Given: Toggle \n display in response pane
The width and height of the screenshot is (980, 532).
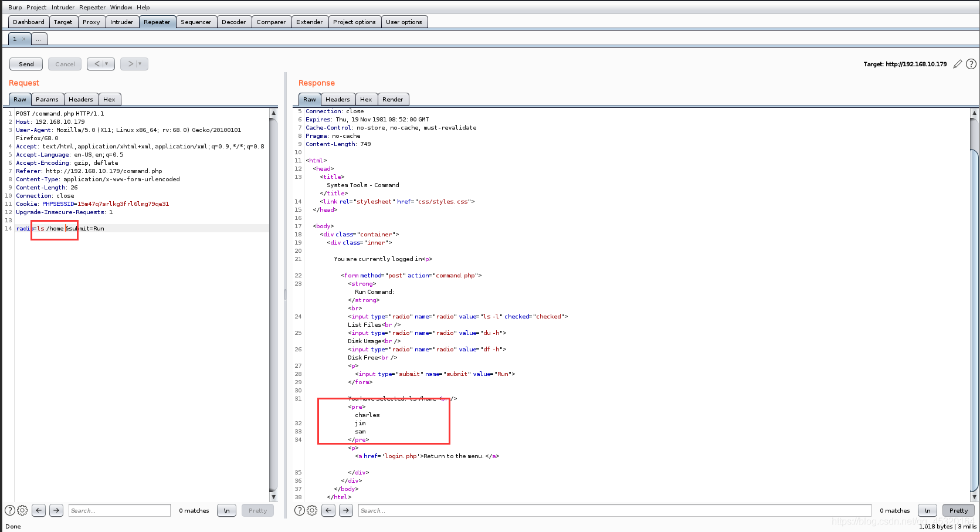Looking at the screenshot, I should 927,510.
